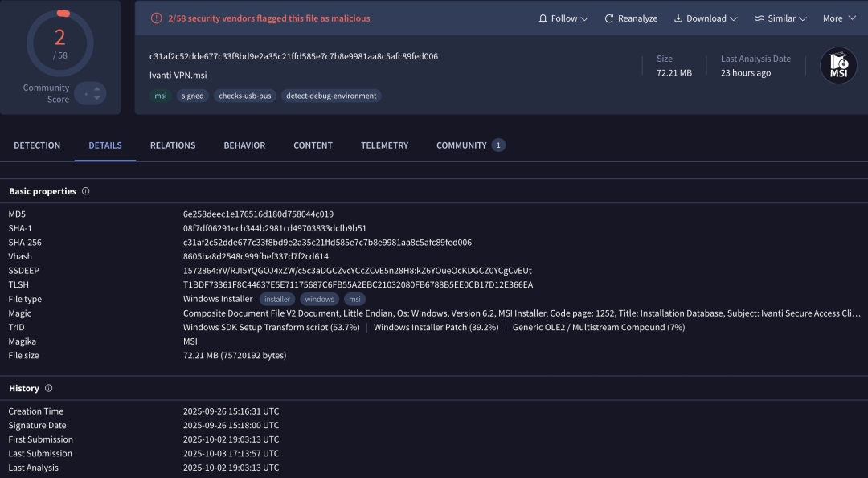Click the 2/58 detection score circle
Screen dimensions: 868x478
pos(60,43)
